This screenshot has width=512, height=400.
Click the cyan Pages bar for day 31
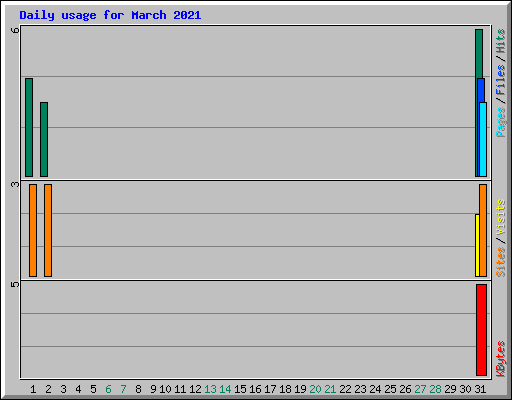pyautogui.click(x=483, y=139)
